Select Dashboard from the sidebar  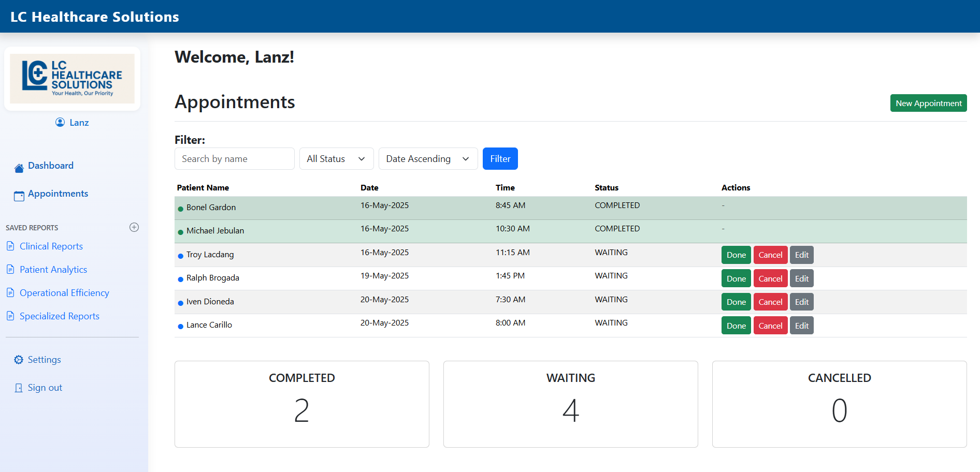[51, 165]
